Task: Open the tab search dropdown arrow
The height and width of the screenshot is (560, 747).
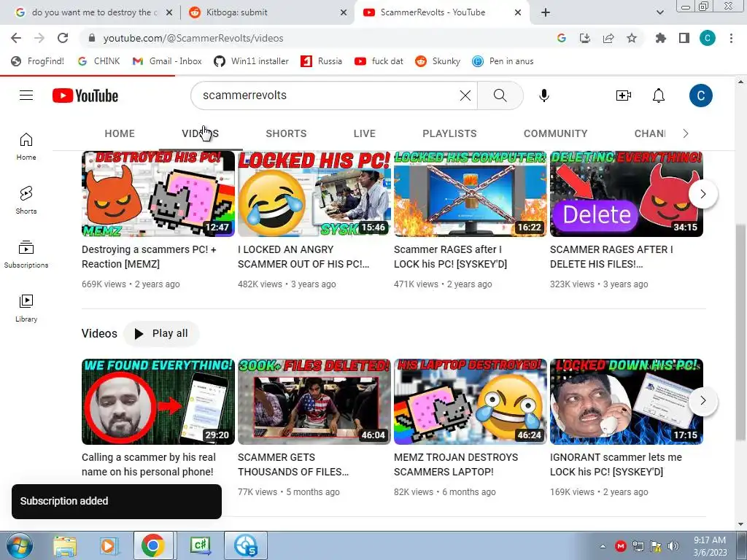Action: coord(659,12)
